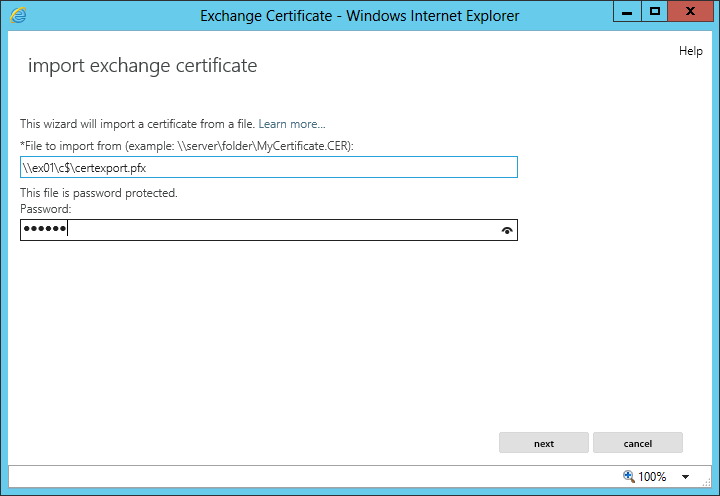Click 'This file is password protected.' text
The width and height of the screenshot is (720, 496).
point(99,193)
